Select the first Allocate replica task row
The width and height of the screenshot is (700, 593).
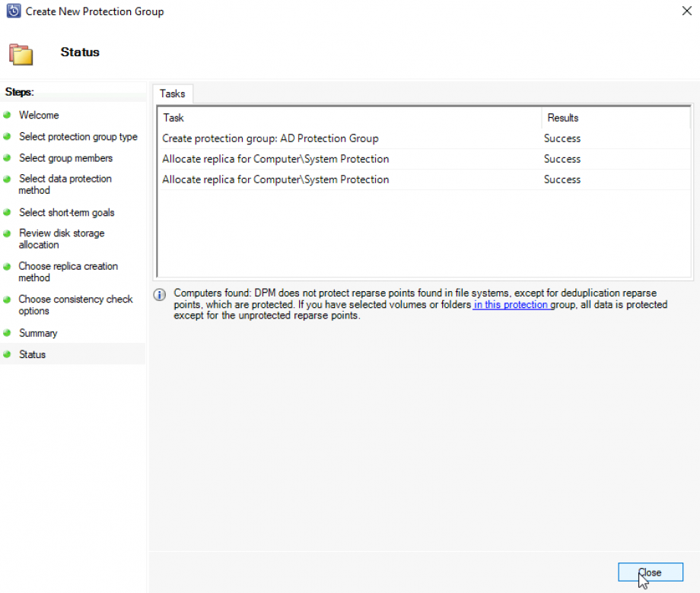click(275, 159)
